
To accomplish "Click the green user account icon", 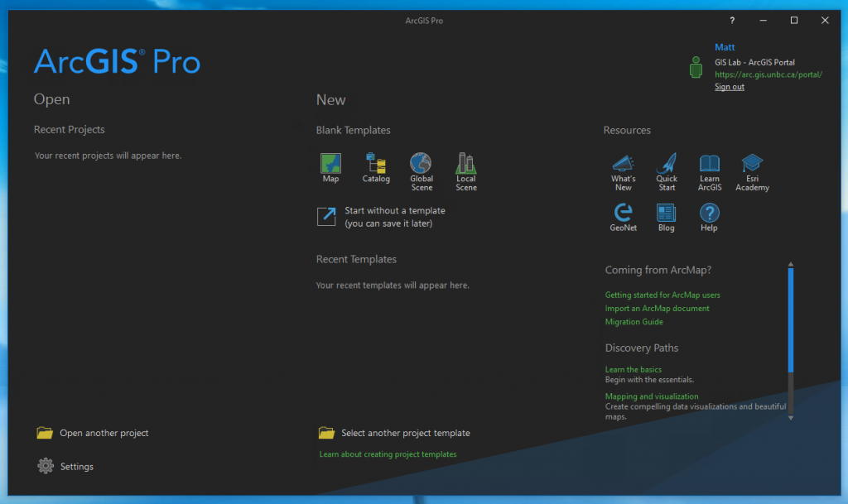I will point(696,68).
